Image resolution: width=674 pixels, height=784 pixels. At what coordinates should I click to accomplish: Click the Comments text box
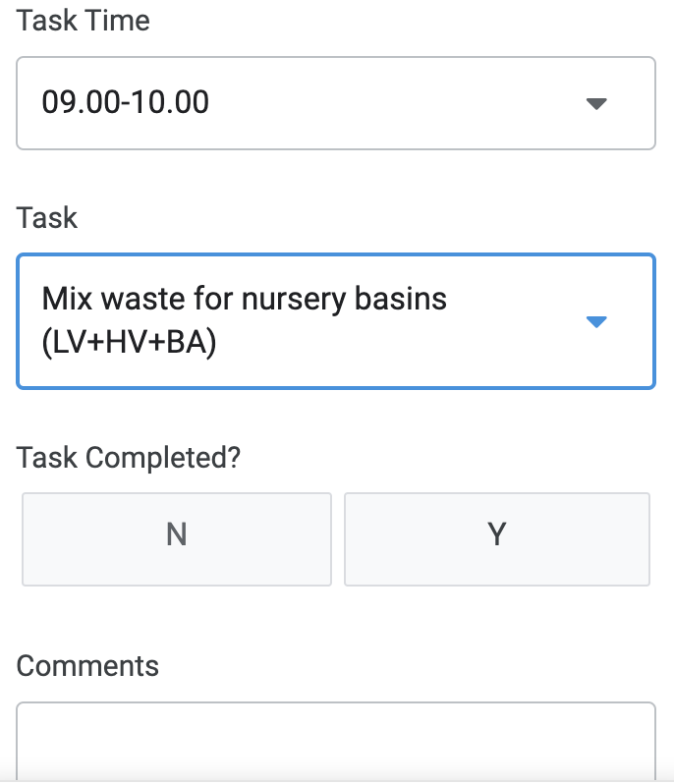pos(336,741)
